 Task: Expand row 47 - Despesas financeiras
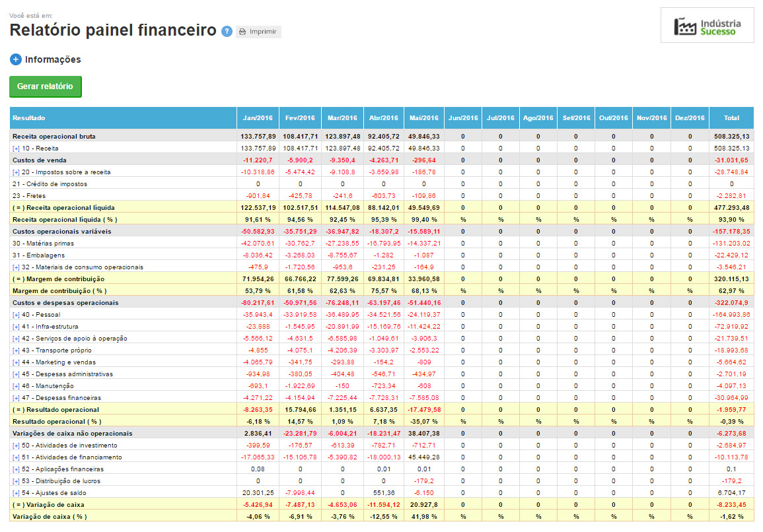(16, 398)
